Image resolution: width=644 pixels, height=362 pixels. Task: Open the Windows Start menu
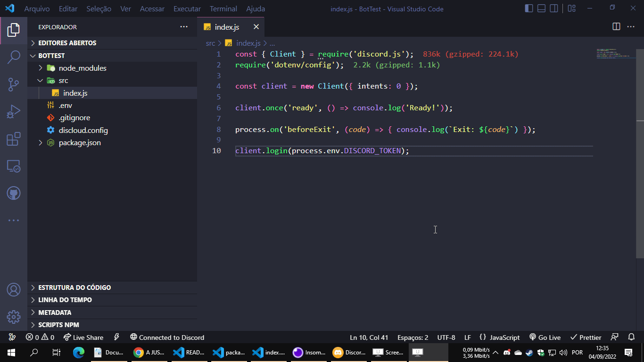[11, 352]
